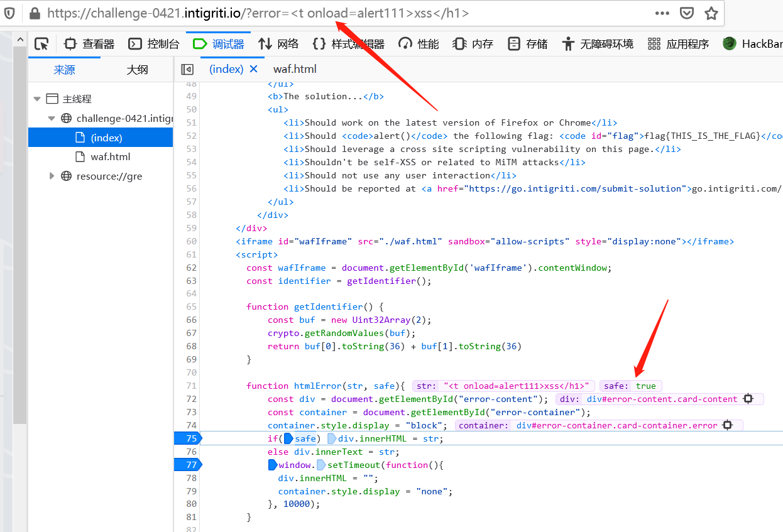Activate the element picker tool
This screenshot has width=783, height=532.
(x=41, y=44)
